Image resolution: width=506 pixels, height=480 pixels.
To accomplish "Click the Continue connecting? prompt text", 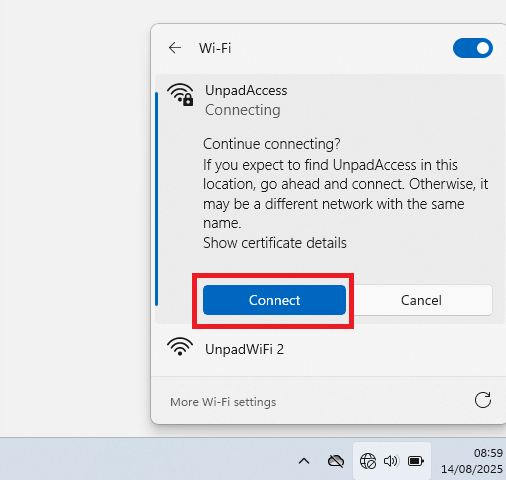I will point(272,144).
